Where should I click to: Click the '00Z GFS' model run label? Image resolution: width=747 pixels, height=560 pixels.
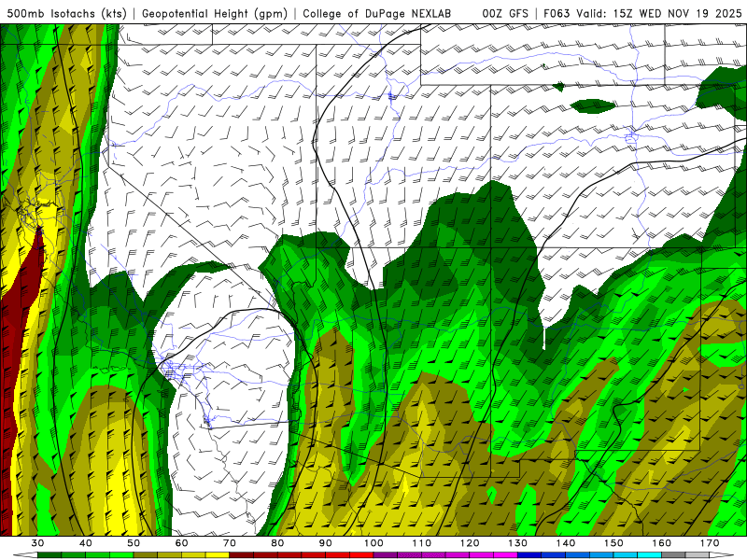coord(505,13)
